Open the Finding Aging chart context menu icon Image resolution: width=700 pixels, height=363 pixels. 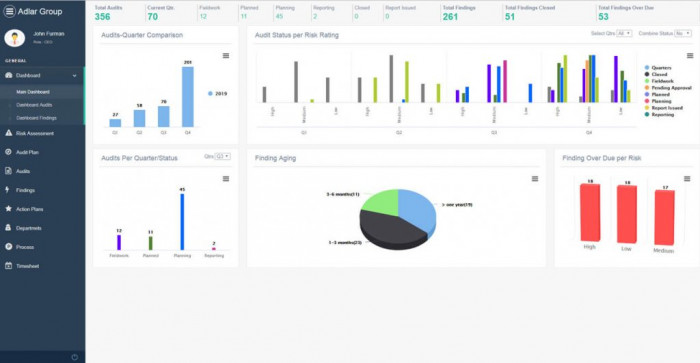(x=535, y=179)
